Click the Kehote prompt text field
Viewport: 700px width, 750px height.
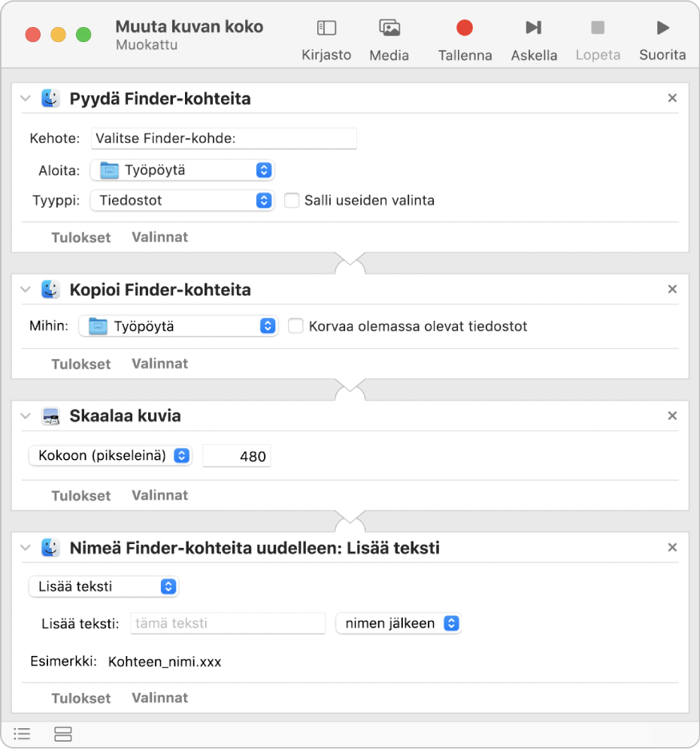pyautogui.click(x=223, y=138)
